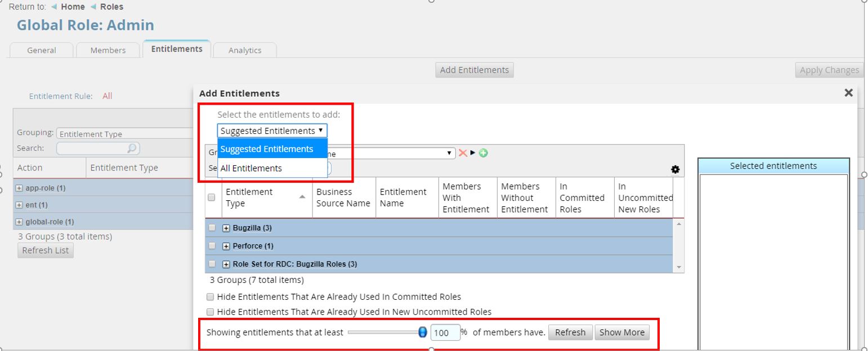Click the Refresh List button
This screenshot has width=868, height=351.
pos(46,250)
